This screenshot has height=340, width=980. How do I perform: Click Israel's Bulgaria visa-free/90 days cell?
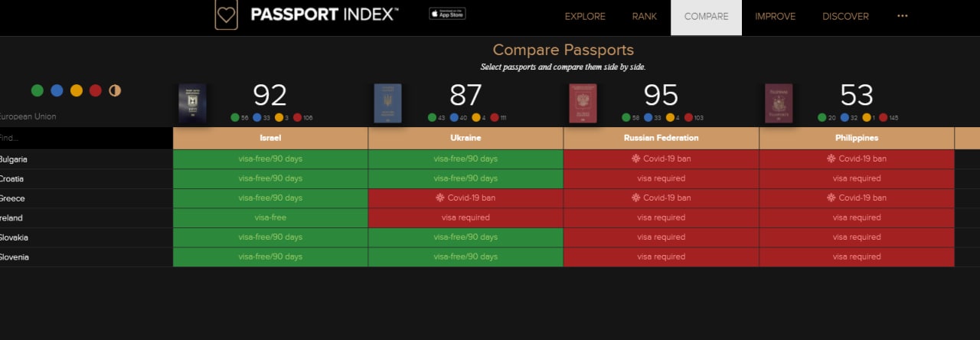pos(270,159)
